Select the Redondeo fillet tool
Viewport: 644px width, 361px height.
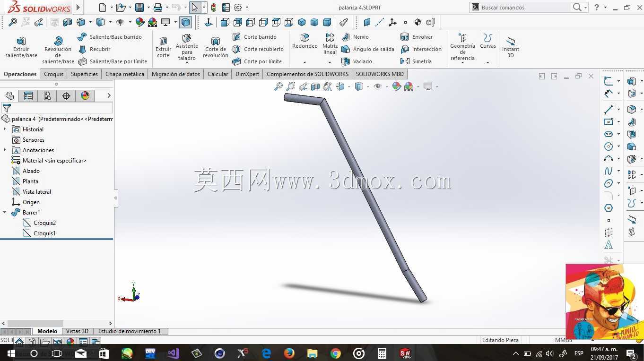tap(305, 42)
